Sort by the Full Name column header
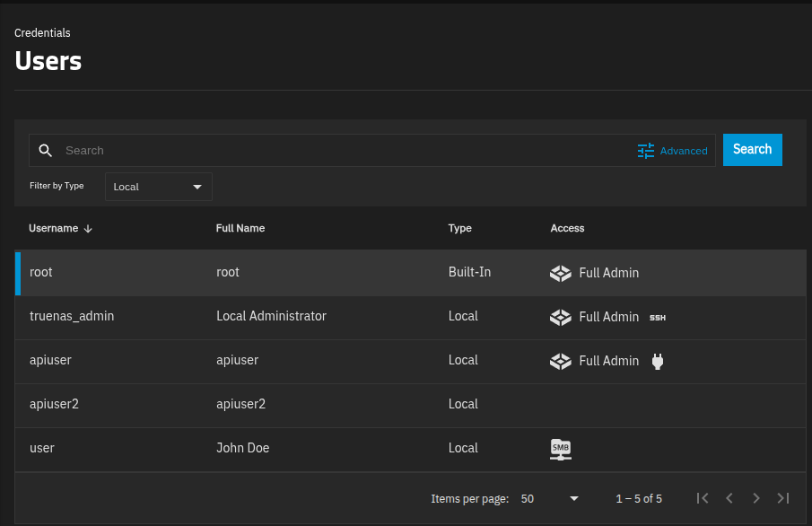This screenshot has height=526, width=812. pyautogui.click(x=240, y=229)
